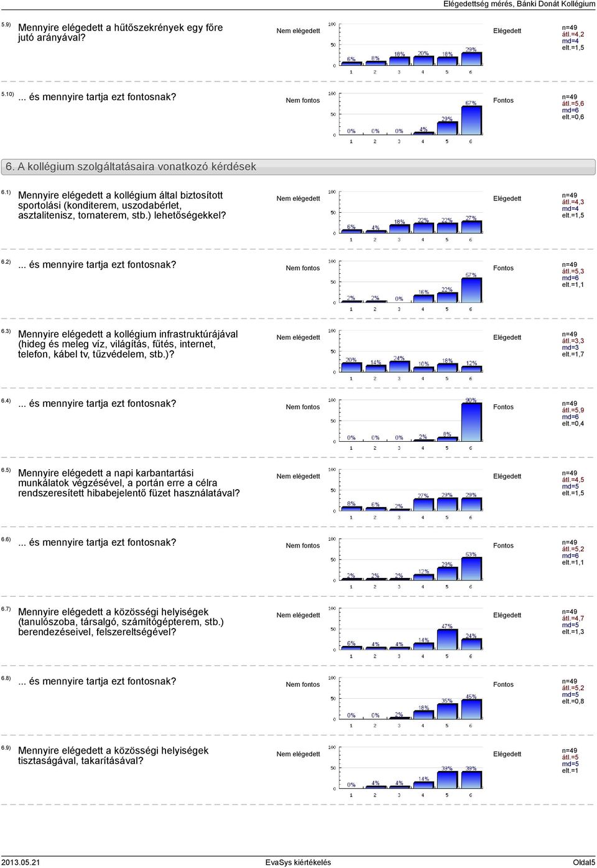Screen dimensions: 597x868
Task: Click the 'elt.=1,7' value of question 6.3
Action: coord(573,354)
